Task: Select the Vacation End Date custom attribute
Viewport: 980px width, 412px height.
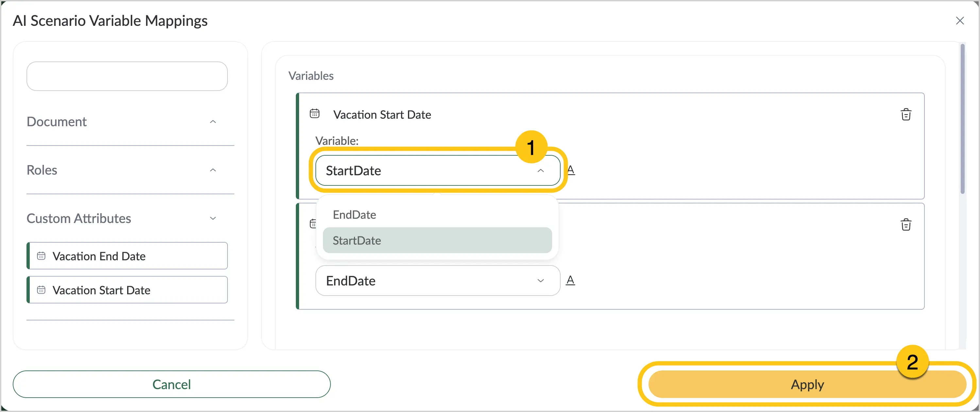Action: coord(127,256)
